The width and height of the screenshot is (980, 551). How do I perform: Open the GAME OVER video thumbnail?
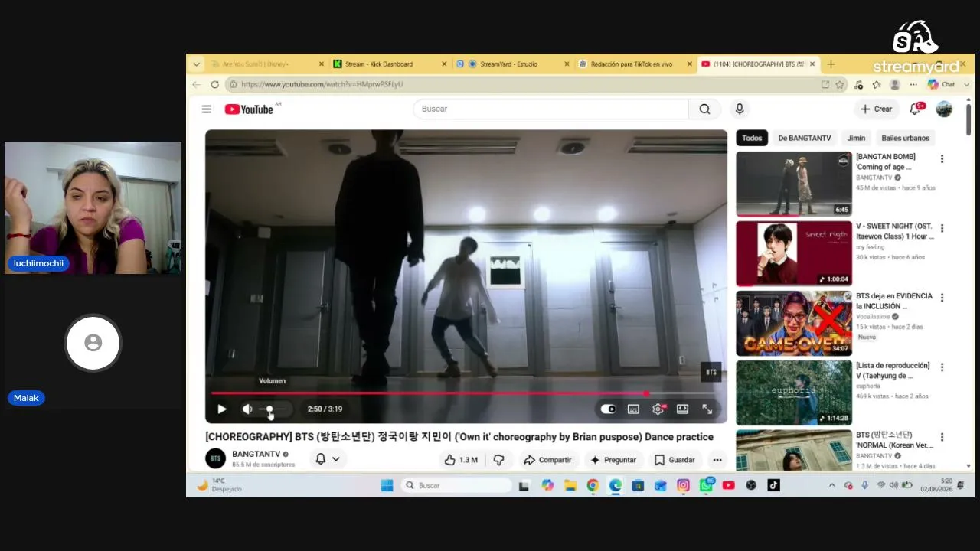point(794,323)
